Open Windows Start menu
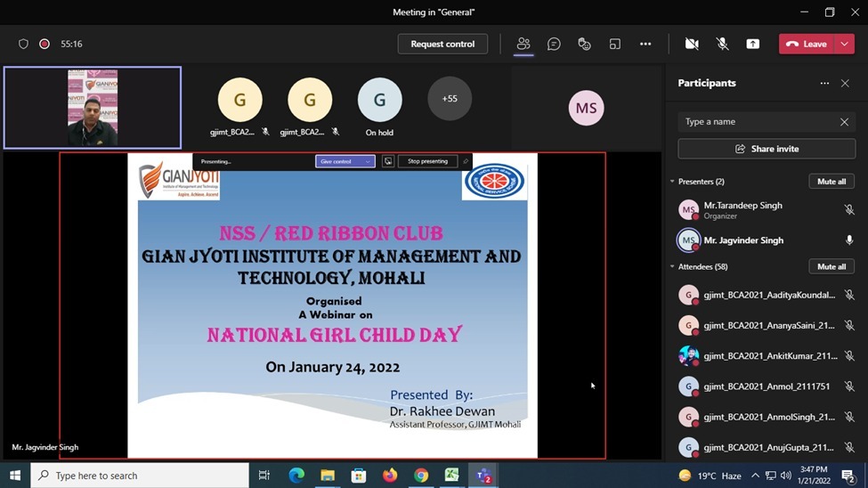This screenshot has width=868, height=488. click(x=15, y=476)
